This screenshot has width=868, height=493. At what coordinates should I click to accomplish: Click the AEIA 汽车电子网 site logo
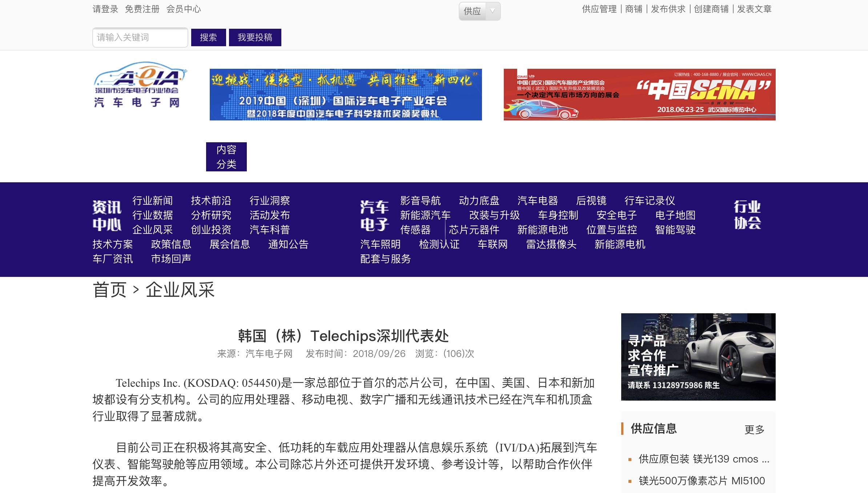pyautogui.click(x=140, y=85)
